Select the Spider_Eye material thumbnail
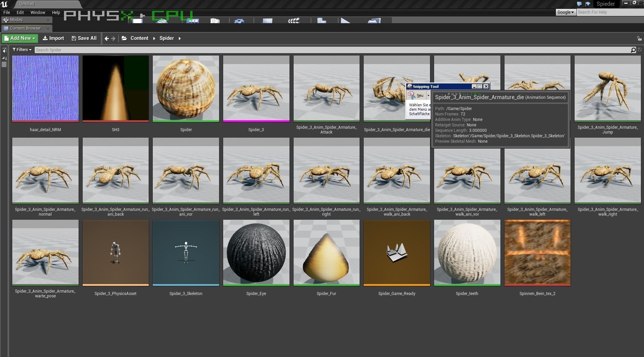The image size is (644, 357). [x=256, y=253]
